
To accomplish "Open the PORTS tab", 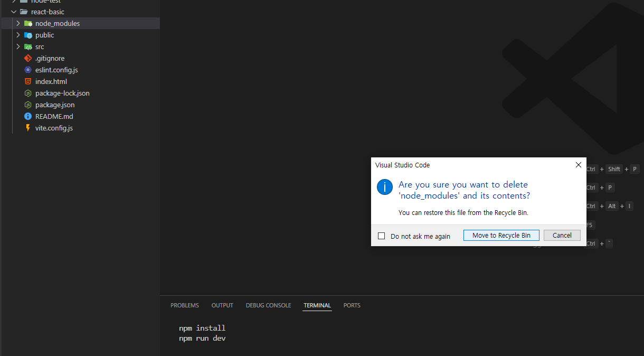I will click(352, 305).
